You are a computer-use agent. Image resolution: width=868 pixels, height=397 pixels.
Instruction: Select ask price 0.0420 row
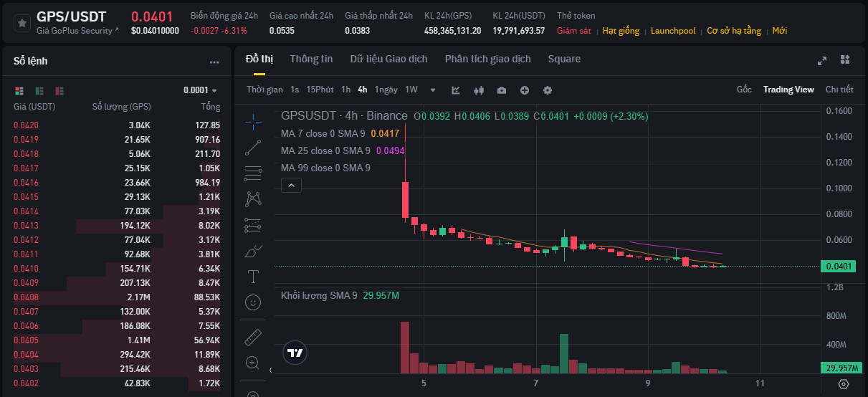(x=117, y=125)
